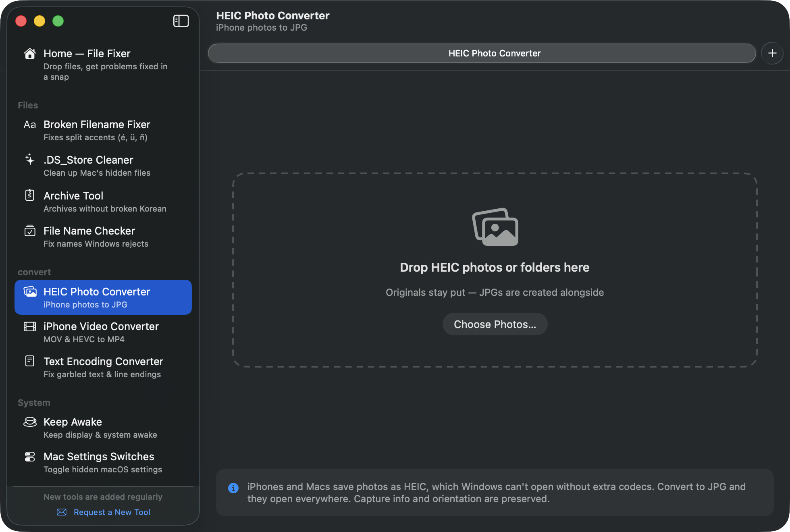Click the Mac Settings Switches toggle icon
This screenshot has height=532, width=790.
[x=30, y=457]
